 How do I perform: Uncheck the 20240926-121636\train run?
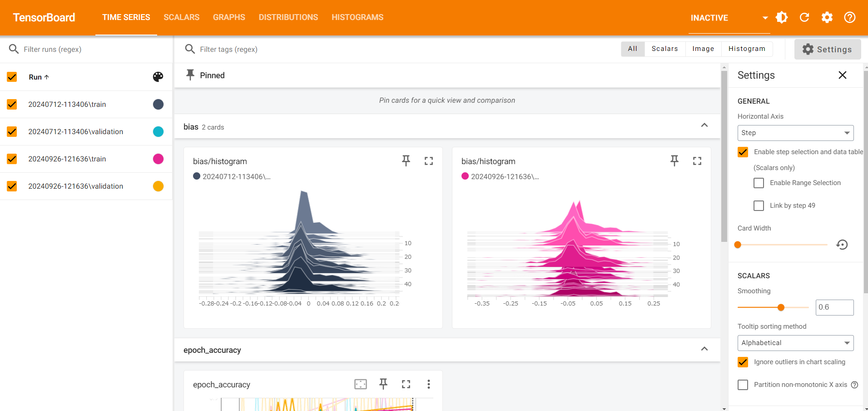tap(12, 159)
